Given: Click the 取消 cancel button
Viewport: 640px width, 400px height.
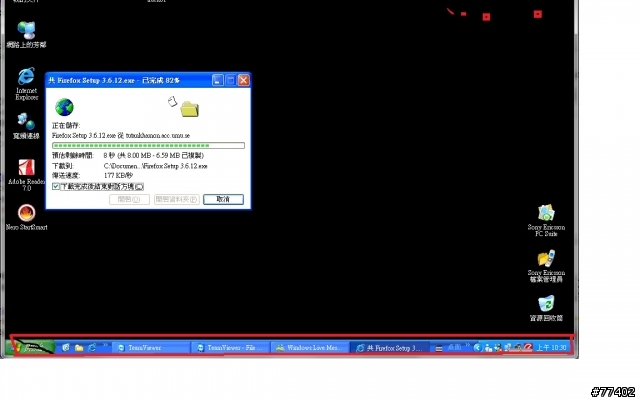Looking at the screenshot, I should tap(223, 199).
